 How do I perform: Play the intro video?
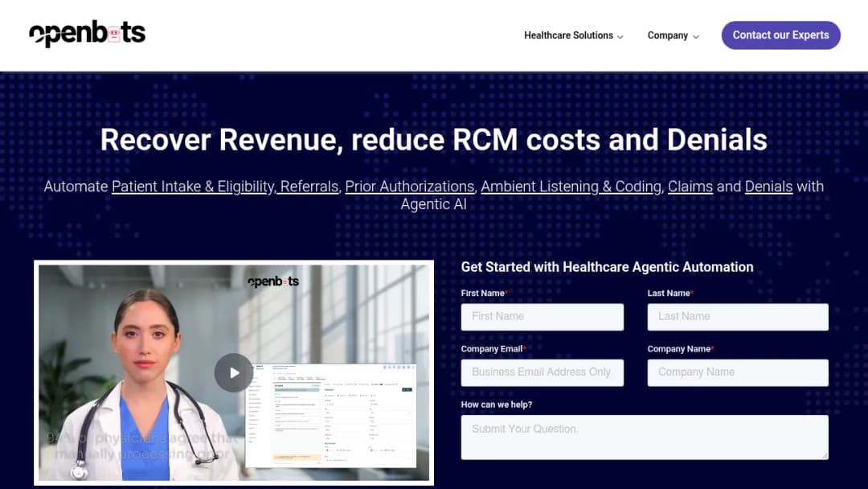tap(234, 372)
